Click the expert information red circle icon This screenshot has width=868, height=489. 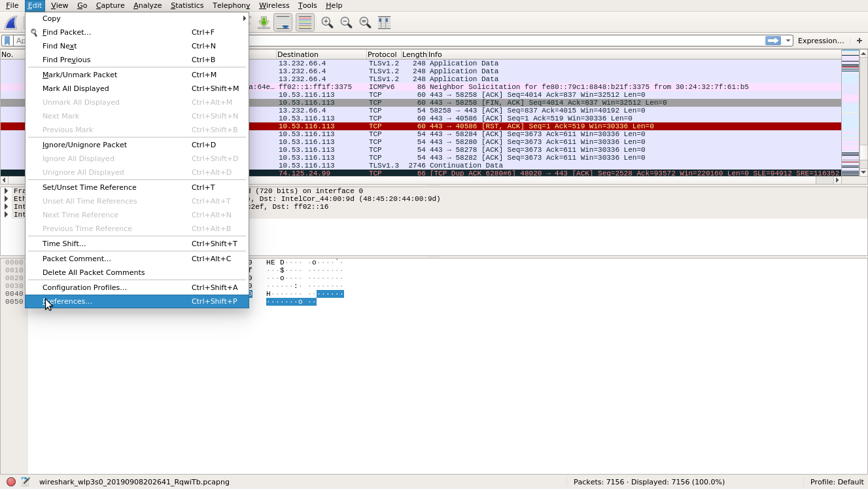(x=10, y=482)
